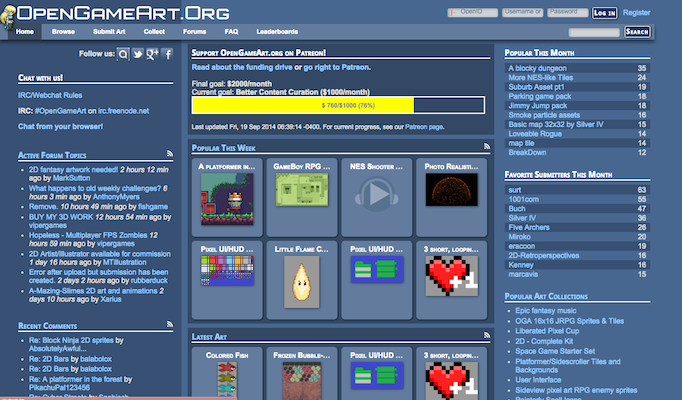Open 'OGA 16x16 JRPG Sprites & Tiles' collection
This screenshot has height=400, width=682.
pos(569,321)
